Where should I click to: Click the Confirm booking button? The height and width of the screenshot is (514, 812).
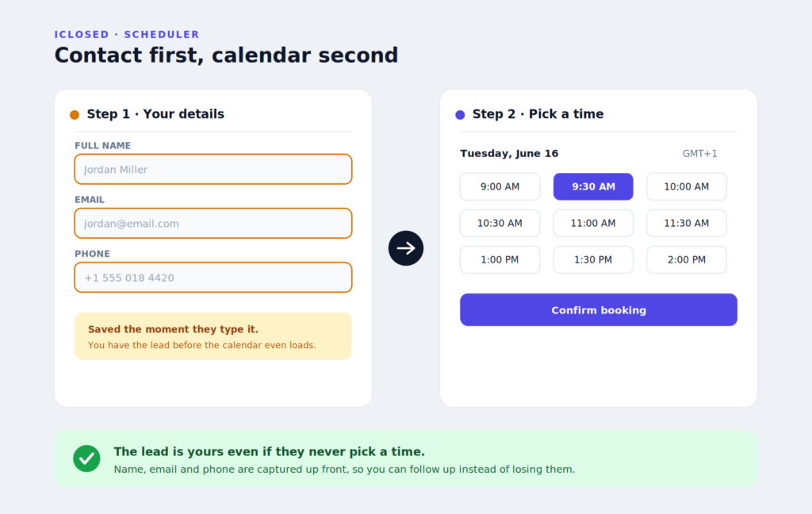pos(599,310)
